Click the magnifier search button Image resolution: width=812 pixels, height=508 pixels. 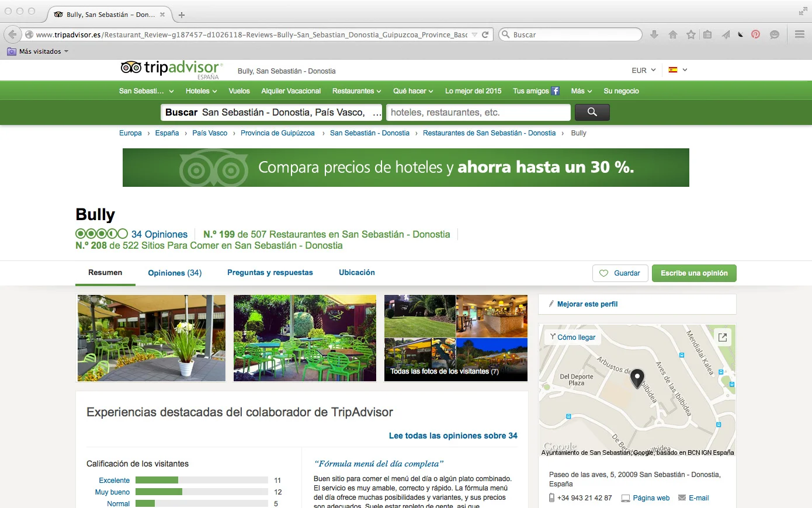click(592, 112)
